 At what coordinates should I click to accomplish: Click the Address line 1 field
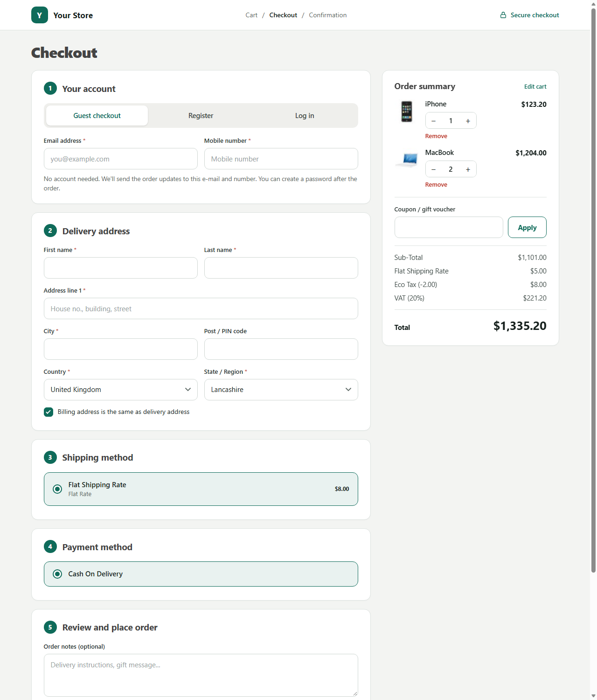pos(201,308)
